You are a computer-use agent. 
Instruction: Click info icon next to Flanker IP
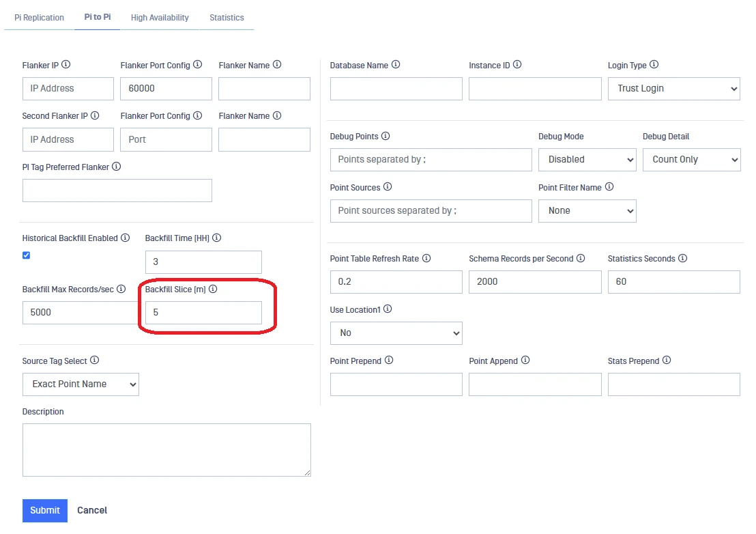pyautogui.click(x=66, y=65)
